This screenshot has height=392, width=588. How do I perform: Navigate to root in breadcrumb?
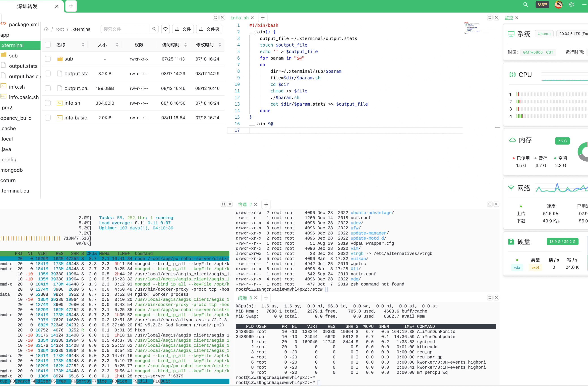60,29
